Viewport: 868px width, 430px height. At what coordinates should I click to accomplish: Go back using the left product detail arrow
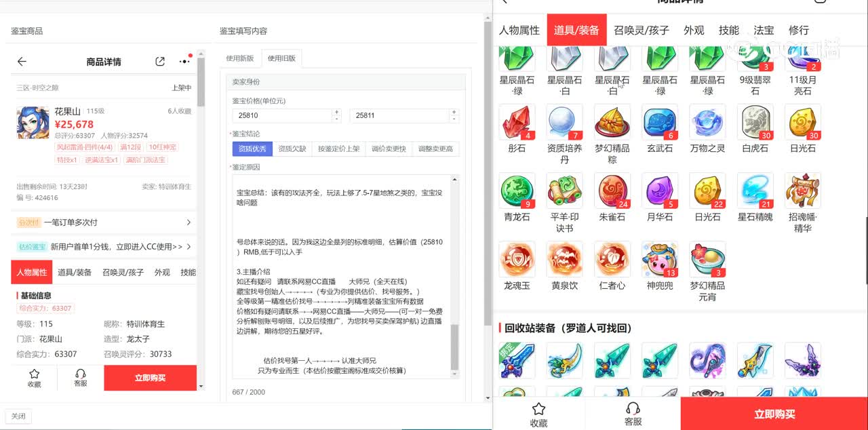[22, 62]
